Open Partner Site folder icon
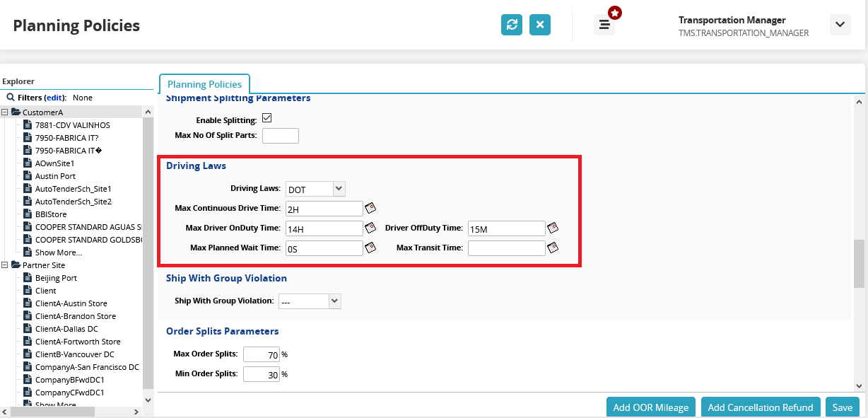The image size is (868, 418). coord(16,265)
